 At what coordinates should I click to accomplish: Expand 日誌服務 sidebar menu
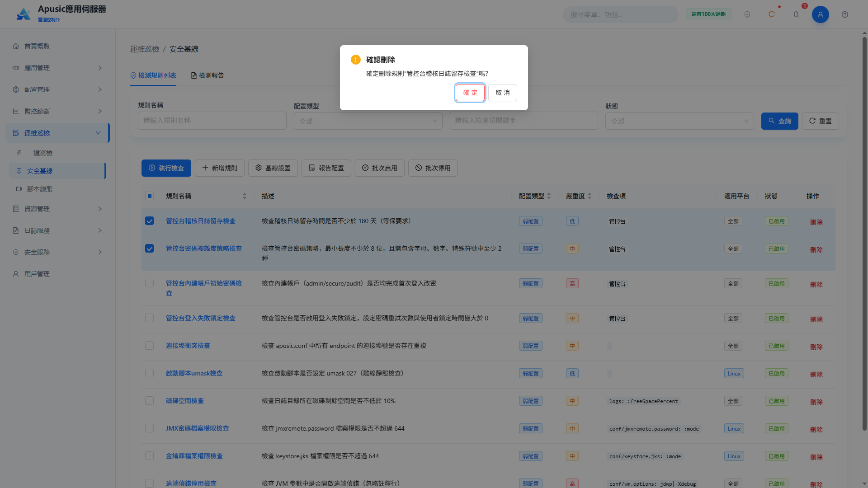point(58,230)
